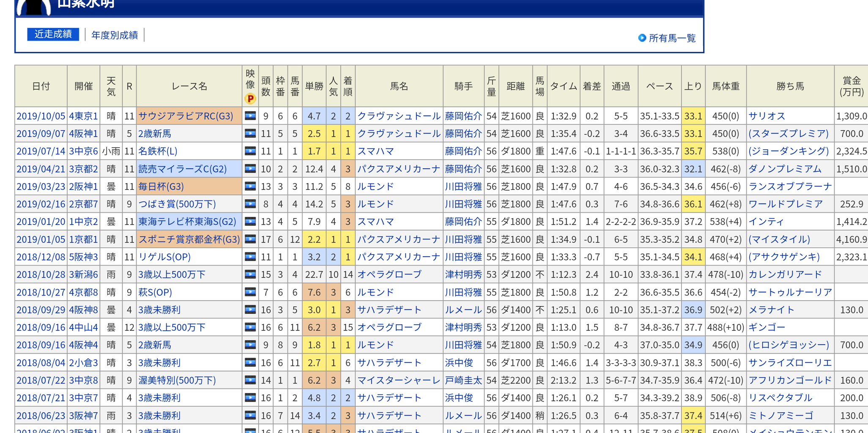Open venue link 4阪神1

coord(83,134)
